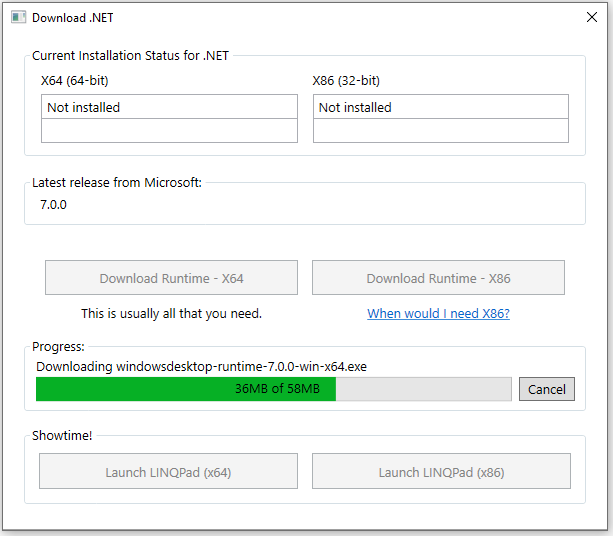Click the downloading windowsdesktop-runtime filename text
This screenshot has height=536, width=613.
pos(201,367)
